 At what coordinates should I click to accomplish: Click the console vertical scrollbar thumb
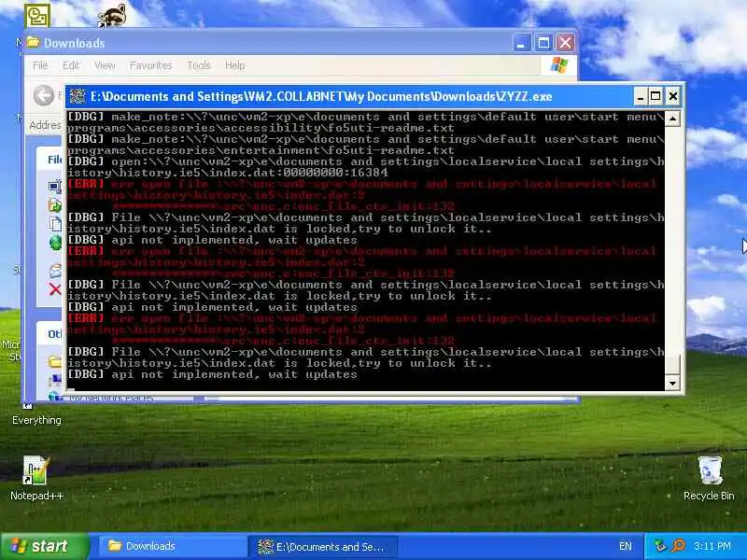click(672, 365)
